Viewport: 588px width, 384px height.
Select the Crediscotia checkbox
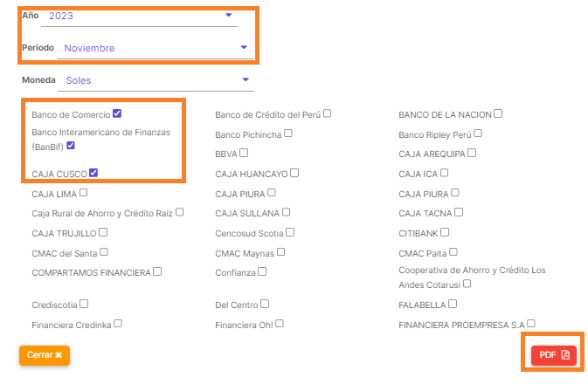pos(84,304)
